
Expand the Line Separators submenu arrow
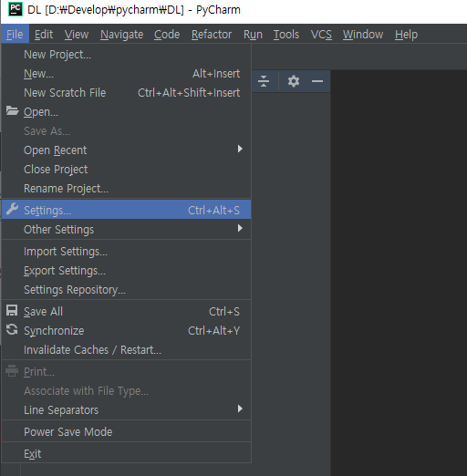point(240,409)
